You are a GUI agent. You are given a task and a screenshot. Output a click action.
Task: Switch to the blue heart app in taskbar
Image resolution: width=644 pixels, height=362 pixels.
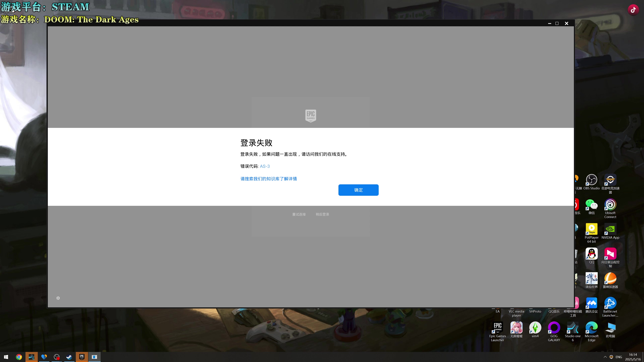point(44,357)
